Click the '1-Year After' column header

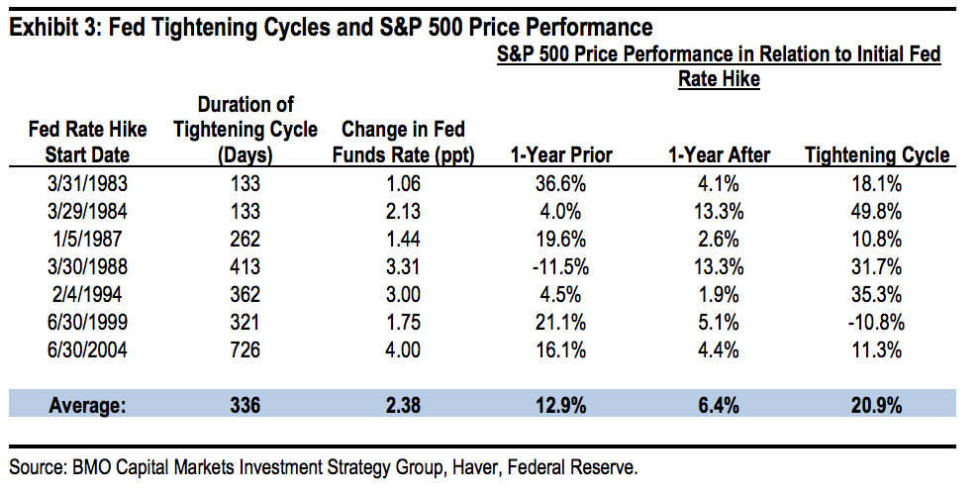coord(719,154)
